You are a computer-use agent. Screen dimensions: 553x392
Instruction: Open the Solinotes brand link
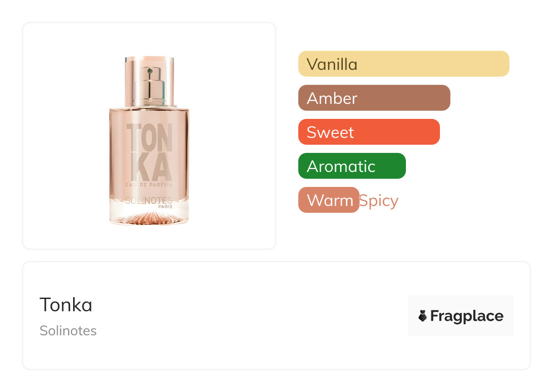[x=68, y=331]
